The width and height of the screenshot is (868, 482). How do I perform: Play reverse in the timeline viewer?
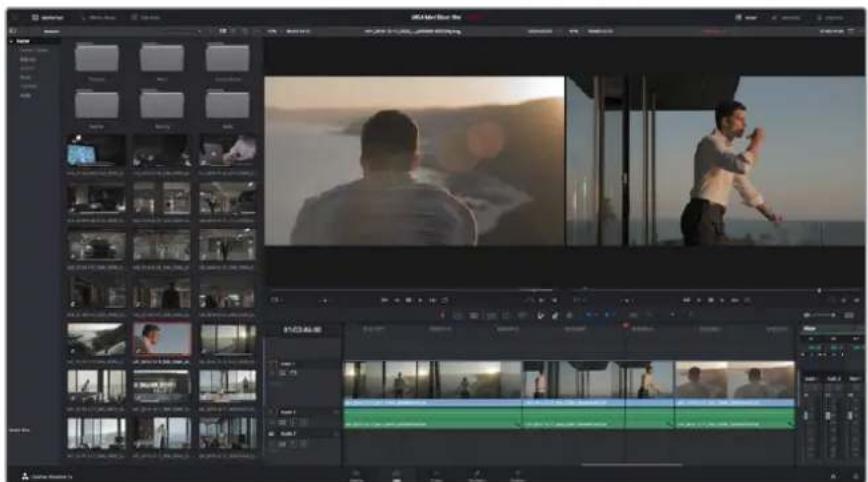tap(699, 300)
